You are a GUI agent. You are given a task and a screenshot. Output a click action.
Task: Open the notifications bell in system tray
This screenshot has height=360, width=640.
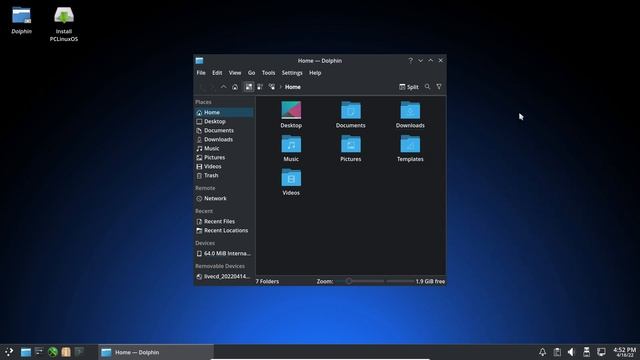coord(542,352)
